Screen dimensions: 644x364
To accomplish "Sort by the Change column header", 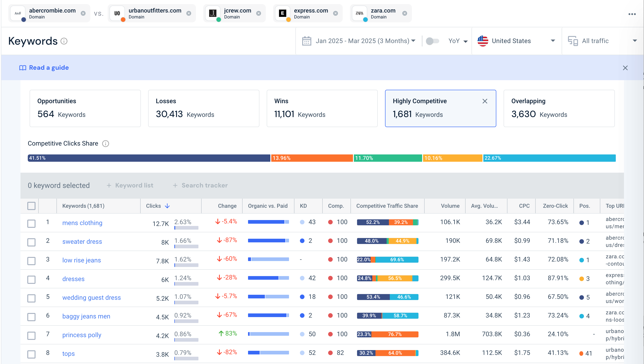I will point(227,206).
